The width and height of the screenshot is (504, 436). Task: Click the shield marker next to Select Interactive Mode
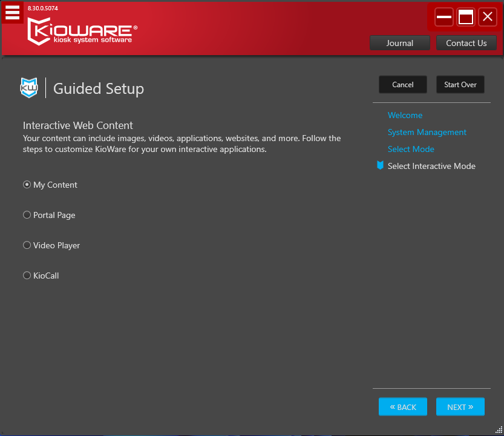380,166
